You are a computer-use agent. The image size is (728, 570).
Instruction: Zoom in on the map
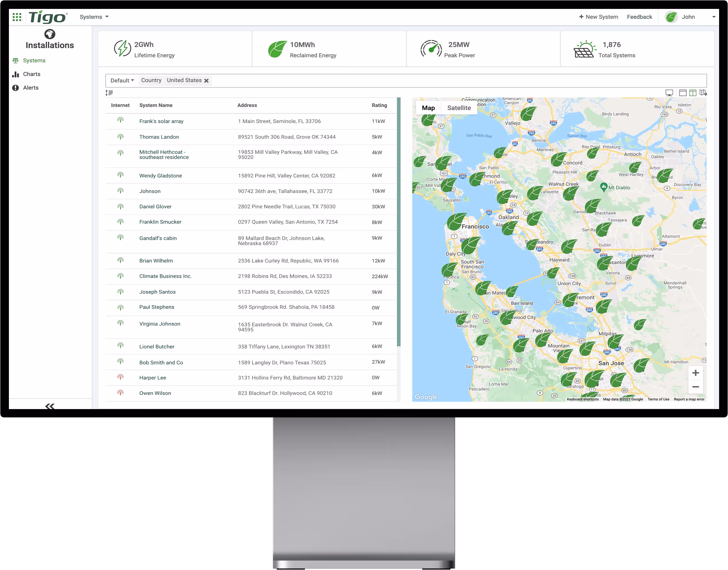tap(696, 373)
